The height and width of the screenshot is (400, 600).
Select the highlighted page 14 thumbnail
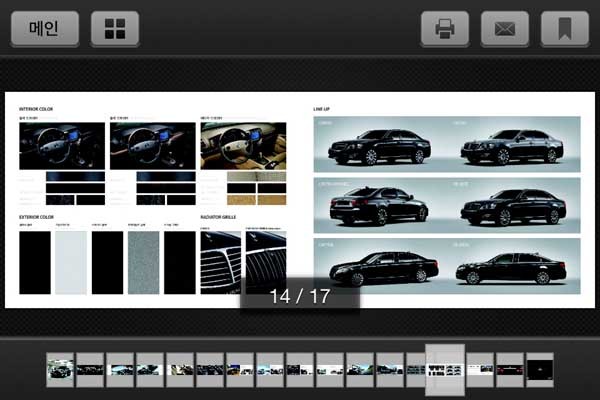tap(444, 369)
